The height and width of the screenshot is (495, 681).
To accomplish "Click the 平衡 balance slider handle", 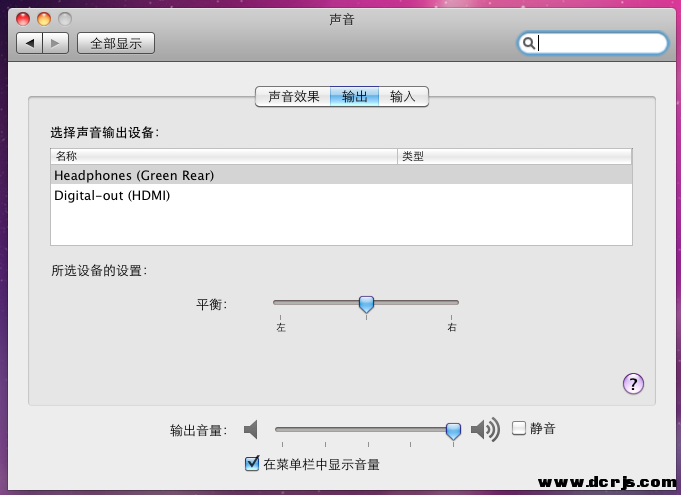I will [366, 303].
